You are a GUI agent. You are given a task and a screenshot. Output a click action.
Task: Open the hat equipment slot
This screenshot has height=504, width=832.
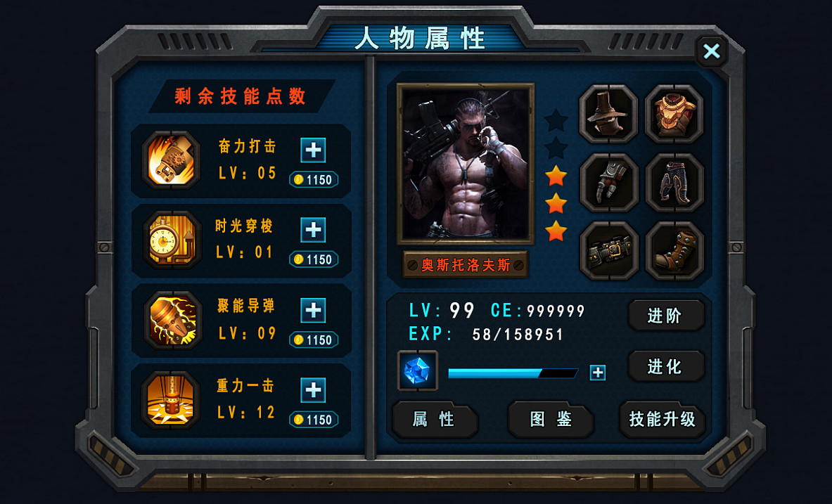click(x=608, y=114)
